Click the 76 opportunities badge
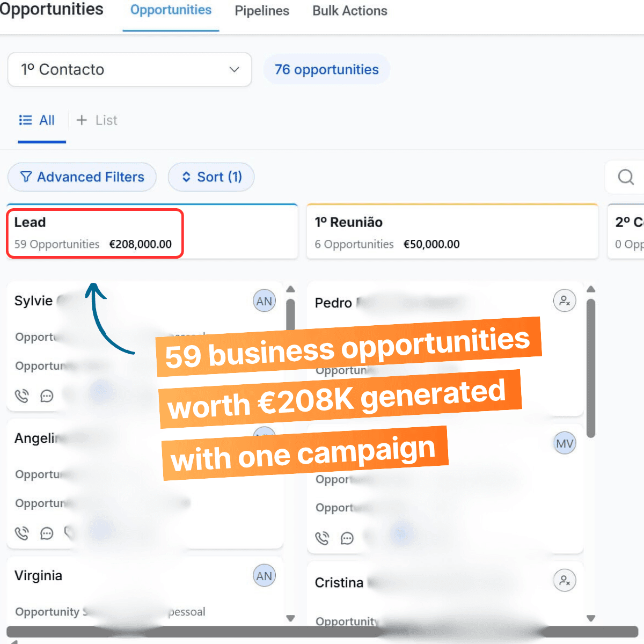 pos(326,70)
